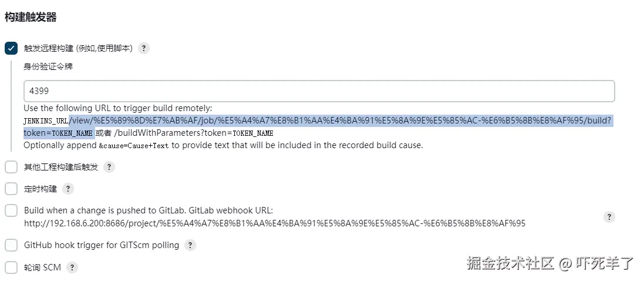Click help icon beside 其他工程构建后触发
644x281 pixels.
tap(109, 167)
